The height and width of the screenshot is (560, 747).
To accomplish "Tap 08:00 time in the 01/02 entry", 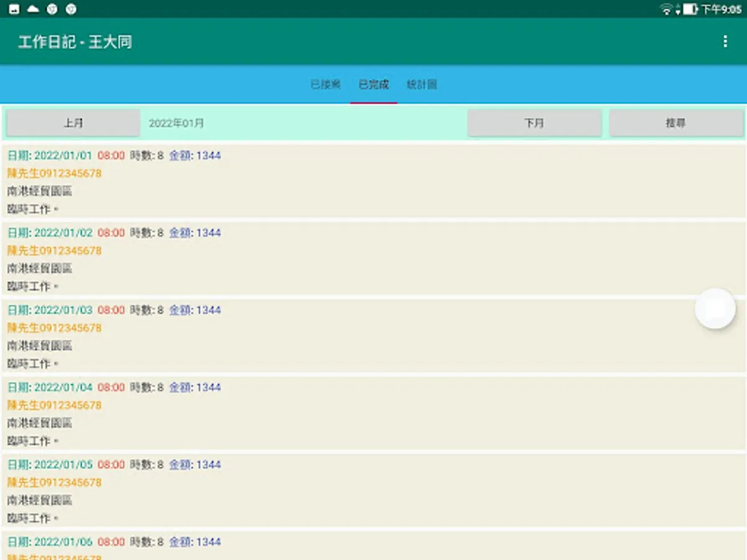I will pos(111,232).
